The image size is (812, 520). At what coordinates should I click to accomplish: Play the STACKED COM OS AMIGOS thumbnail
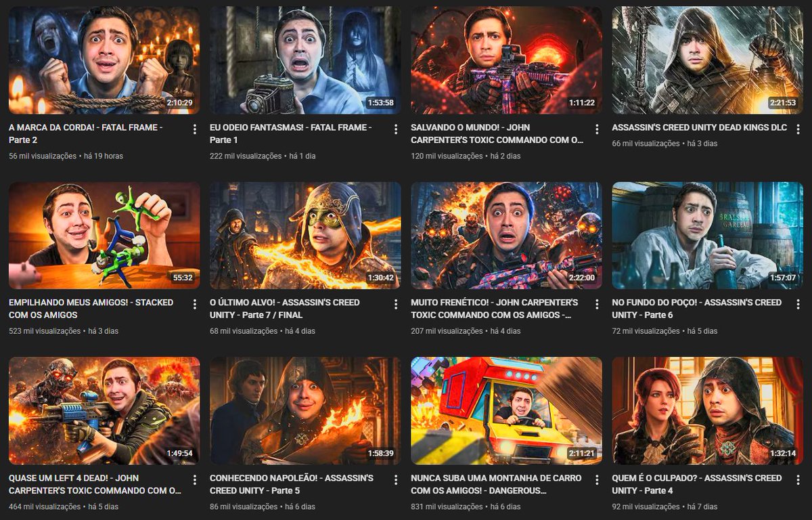click(104, 236)
